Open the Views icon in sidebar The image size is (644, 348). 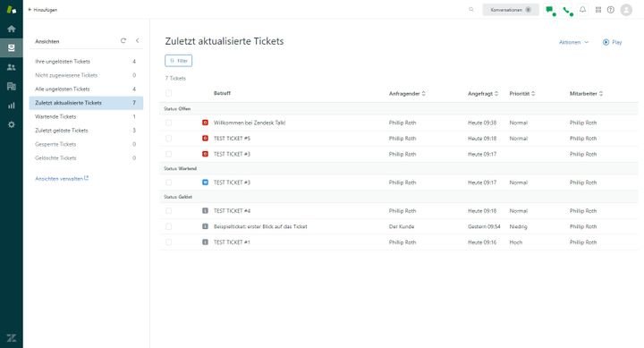(12, 47)
